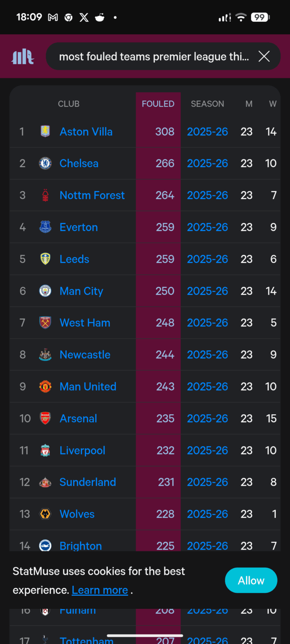
Task: Open the West Ham team page
Action: pyautogui.click(x=84, y=322)
